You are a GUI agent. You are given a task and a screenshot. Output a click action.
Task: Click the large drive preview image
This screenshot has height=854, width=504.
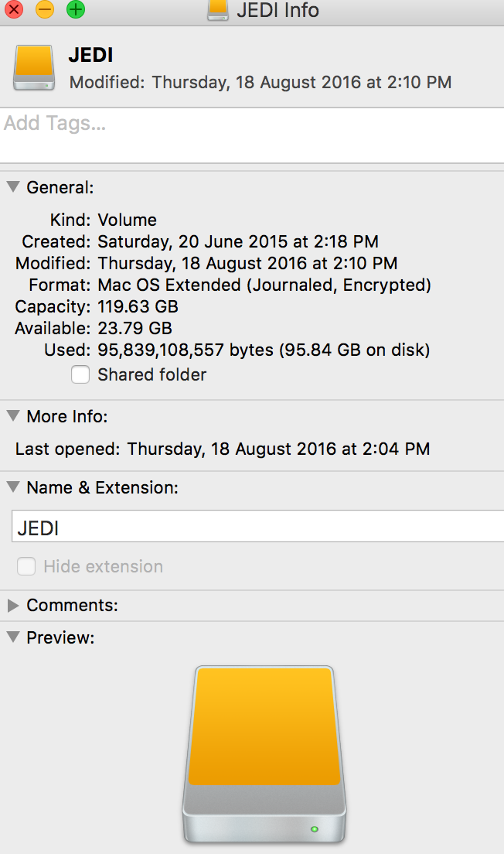coord(264,754)
